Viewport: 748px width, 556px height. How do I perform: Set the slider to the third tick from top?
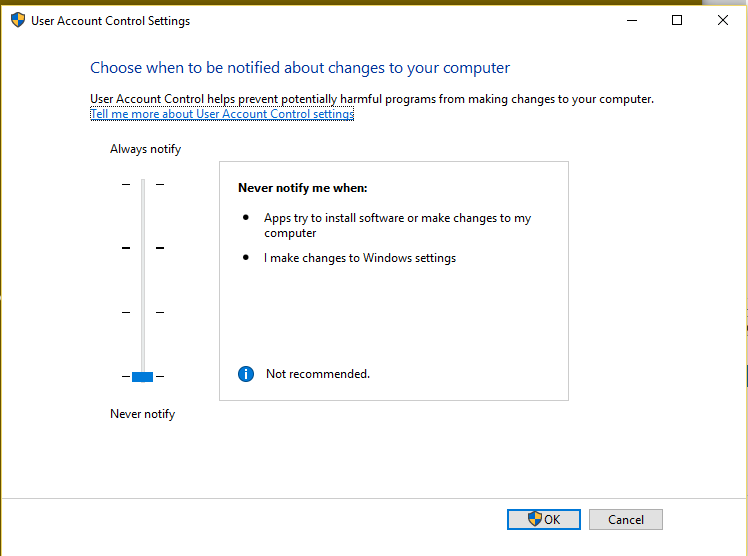point(143,312)
